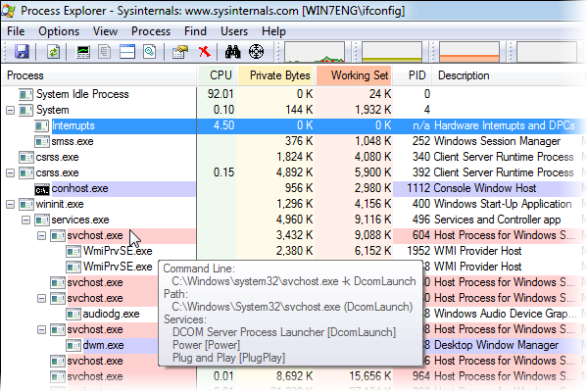Click the System process icon
Screen dimensions: 588x392
pyautogui.click(x=26, y=111)
